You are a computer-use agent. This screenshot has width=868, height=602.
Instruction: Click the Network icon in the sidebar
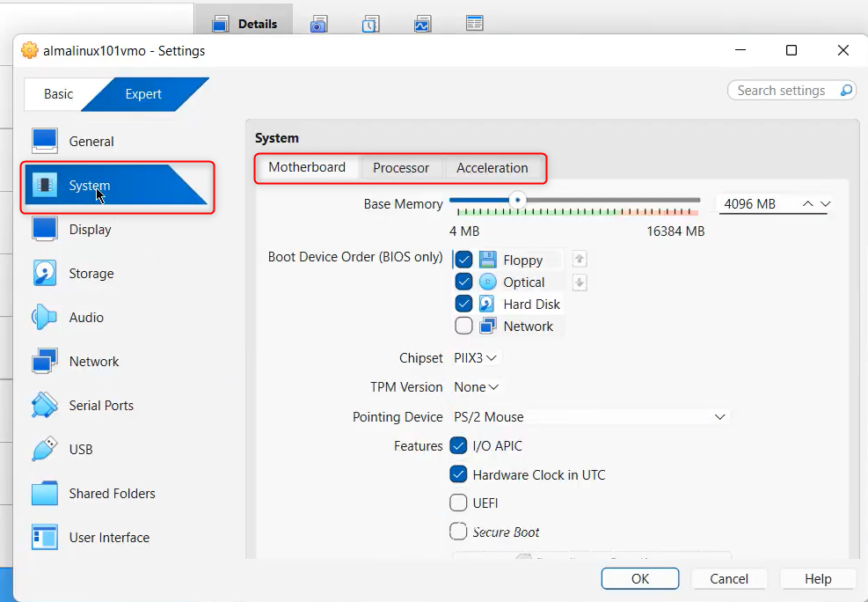45,361
